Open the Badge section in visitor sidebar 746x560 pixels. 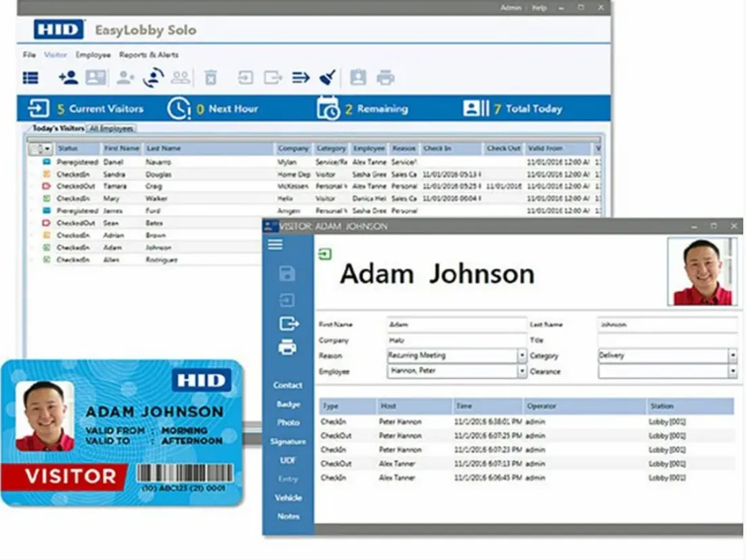pyautogui.click(x=288, y=404)
